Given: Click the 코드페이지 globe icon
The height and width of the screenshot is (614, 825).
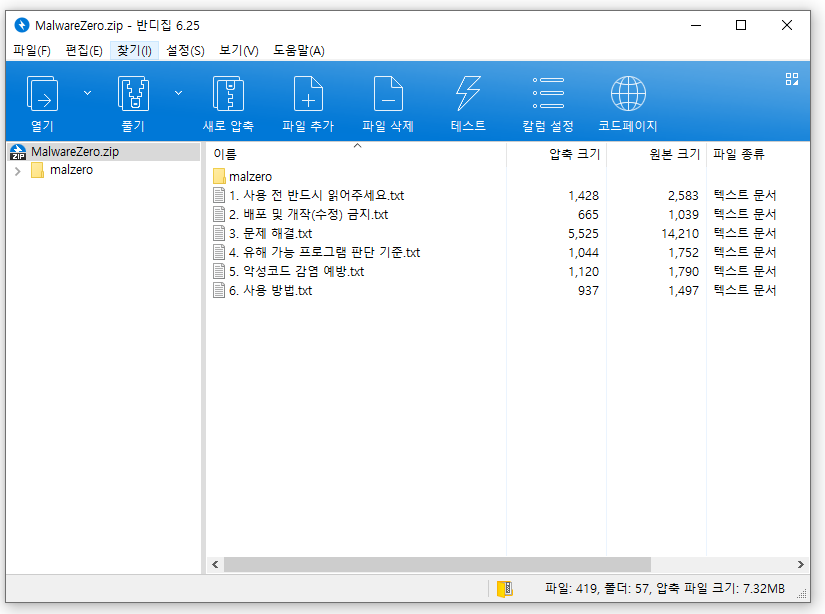Looking at the screenshot, I should pyautogui.click(x=628, y=94).
